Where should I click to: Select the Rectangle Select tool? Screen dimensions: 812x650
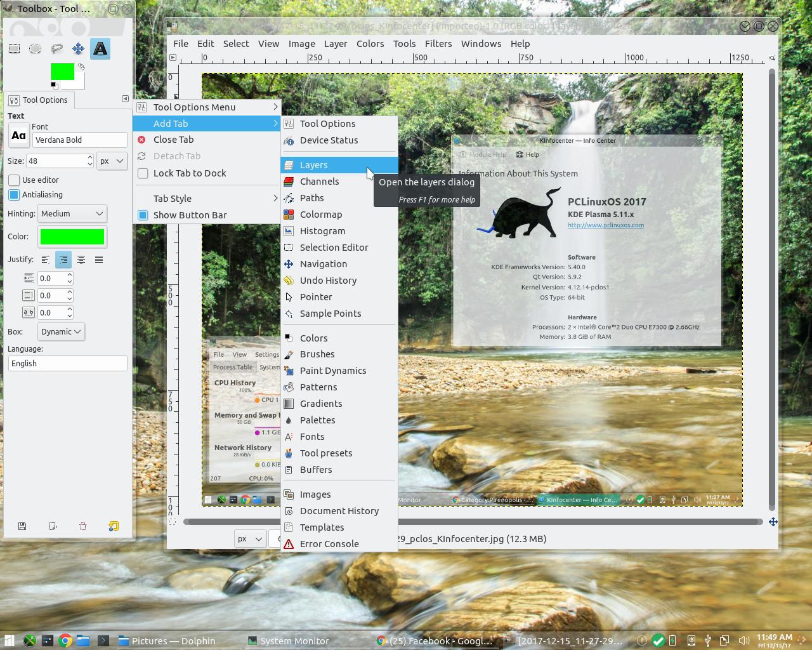tap(15, 49)
